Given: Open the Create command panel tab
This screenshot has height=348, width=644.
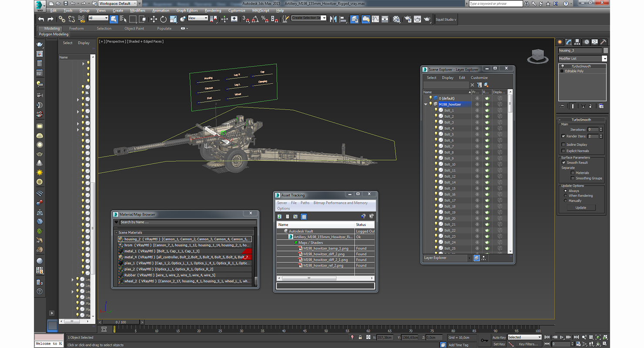Looking at the screenshot, I should [560, 42].
